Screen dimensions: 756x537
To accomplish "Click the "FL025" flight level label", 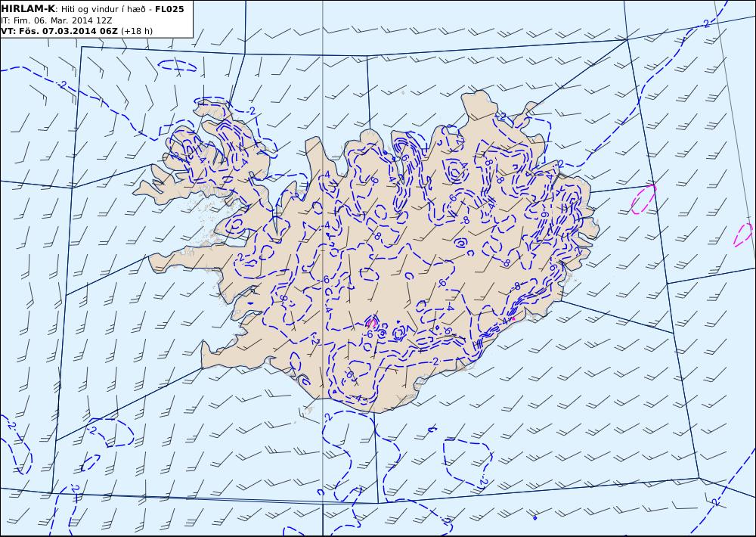I will coord(169,9).
